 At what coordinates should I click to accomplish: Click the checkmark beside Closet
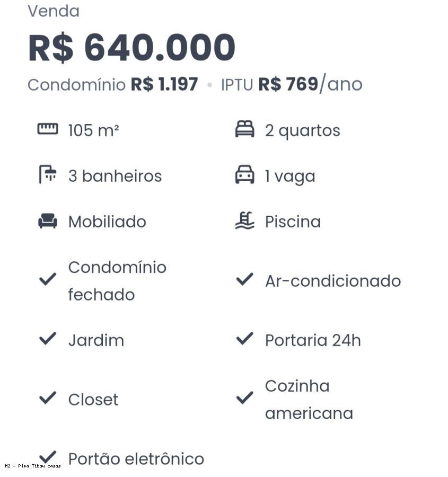[x=48, y=397]
